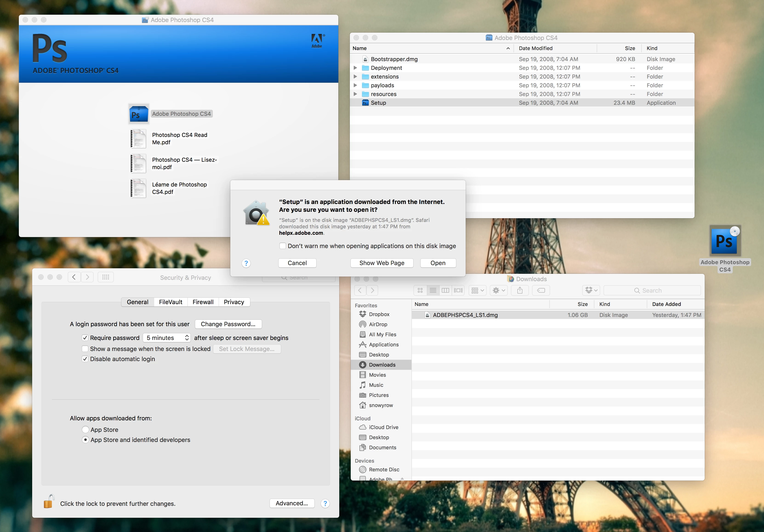Toggle "Show a message when screen is locked"

[x=85, y=349]
